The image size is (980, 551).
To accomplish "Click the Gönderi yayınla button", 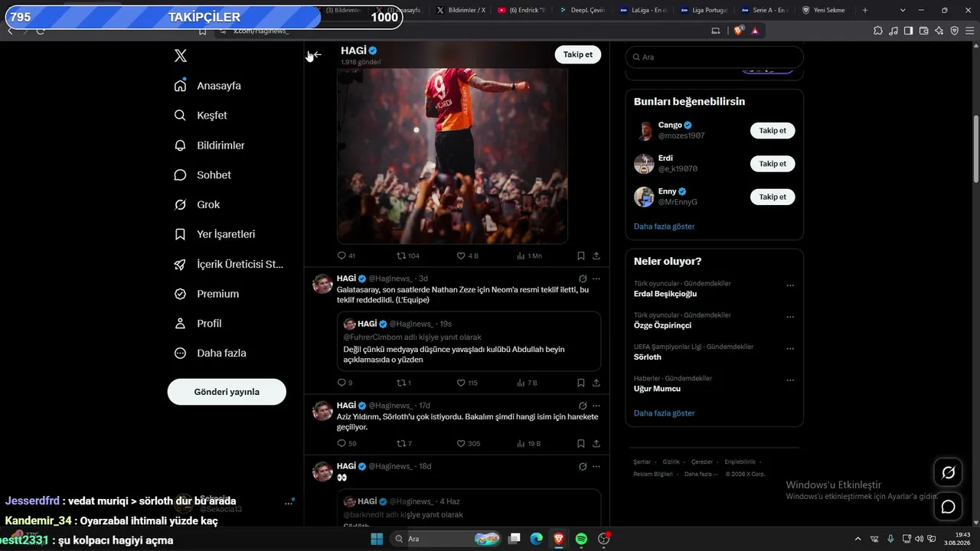I will click(227, 392).
